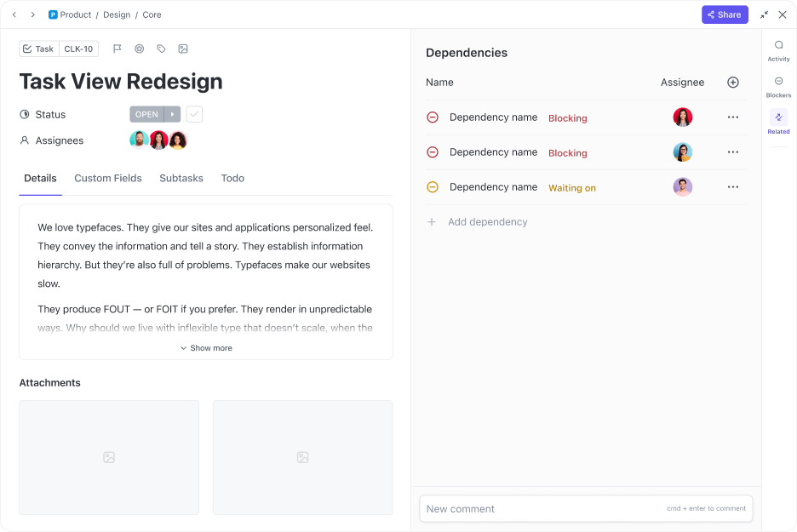Image resolution: width=797 pixels, height=532 pixels.
Task: Click the flag icon to flag the task
Action: [x=117, y=49]
